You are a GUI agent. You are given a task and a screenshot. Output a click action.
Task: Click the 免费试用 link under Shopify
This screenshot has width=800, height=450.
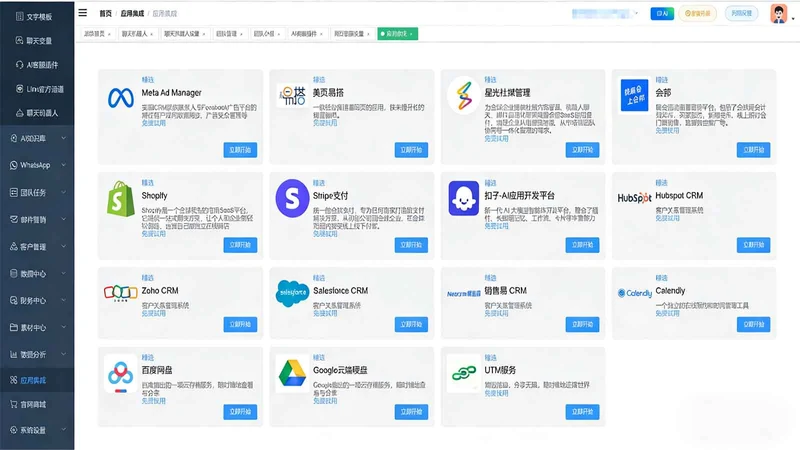[x=154, y=234]
